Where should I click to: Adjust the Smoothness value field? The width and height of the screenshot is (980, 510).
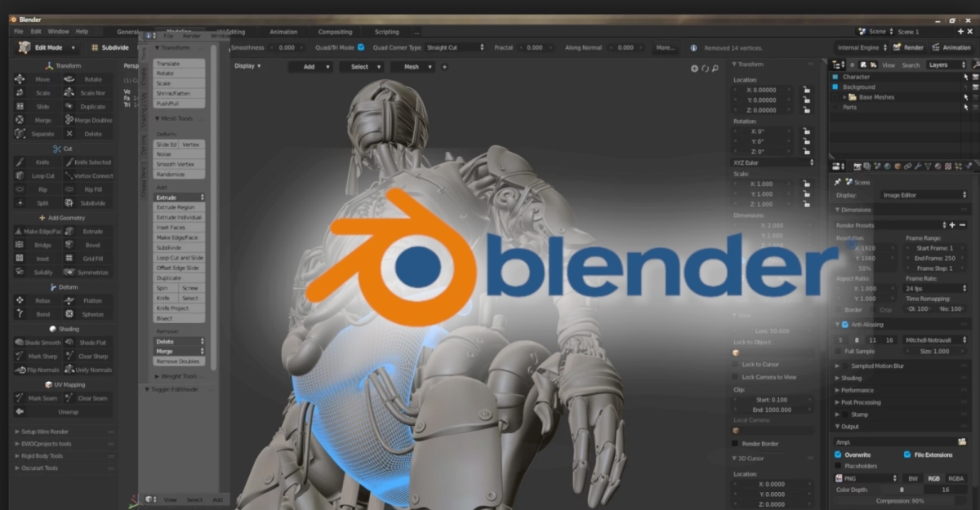tap(287, 47)
